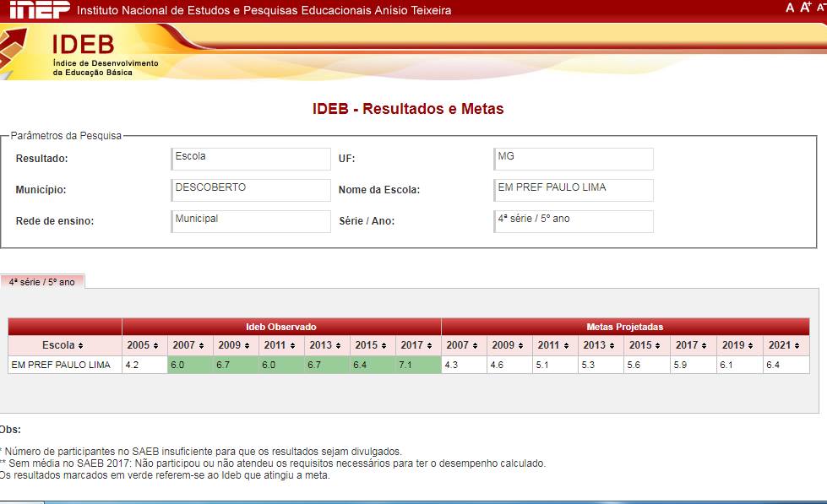The image size is (827, 504).
Task: Click the observed 7.1 value for 2017
Action: pos(418,365)
